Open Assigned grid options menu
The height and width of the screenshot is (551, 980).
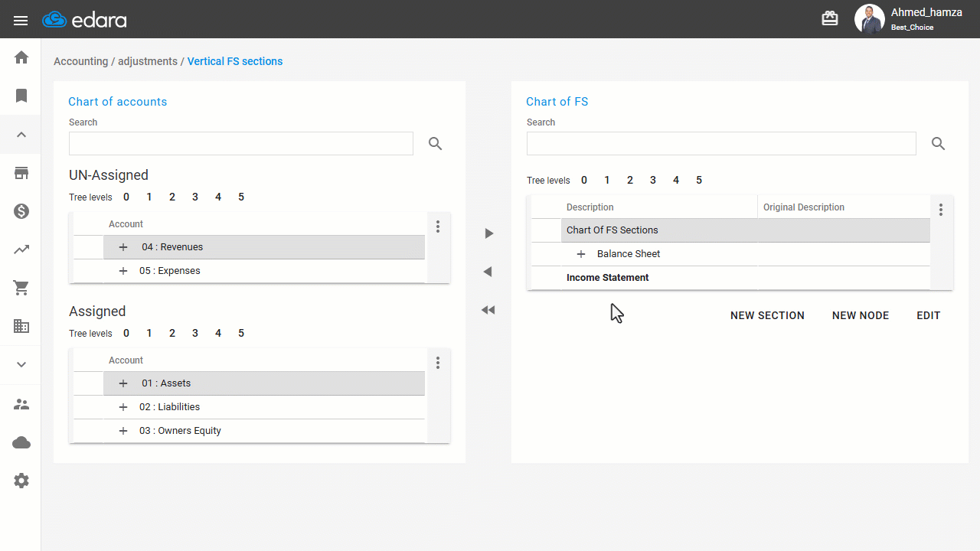(x=438, y=363)
